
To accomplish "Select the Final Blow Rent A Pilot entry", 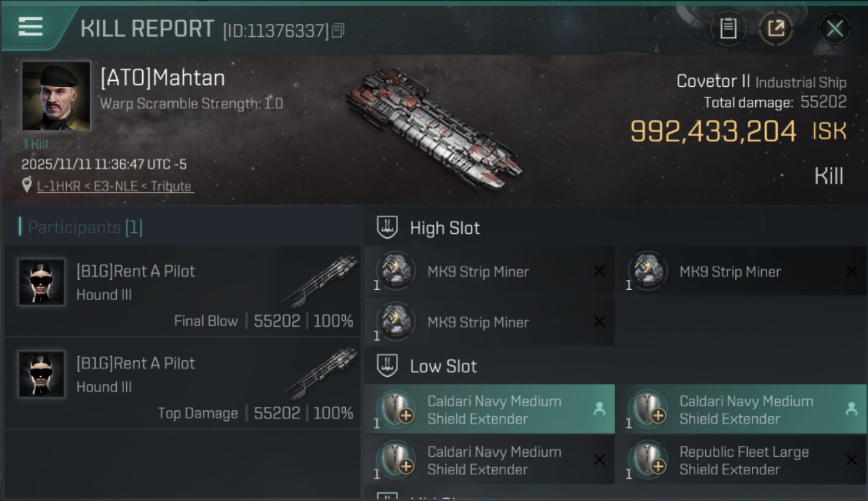I will point(182,291).
